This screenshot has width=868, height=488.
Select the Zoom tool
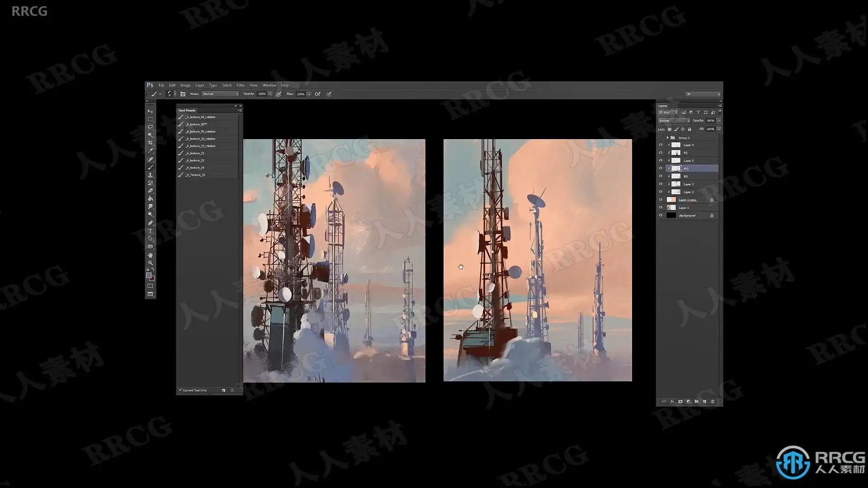coord(151,263)
